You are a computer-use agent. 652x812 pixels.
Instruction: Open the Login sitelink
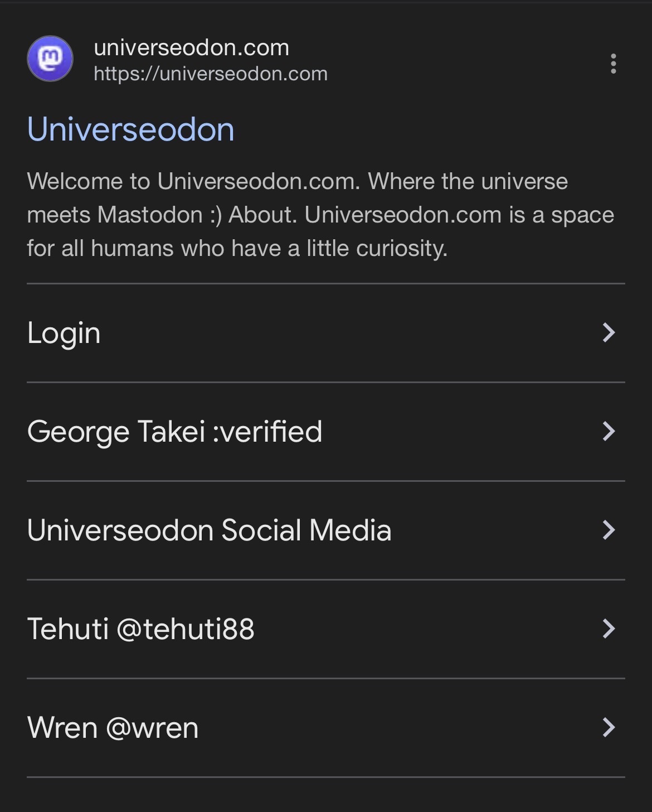[x=64, y=333]
